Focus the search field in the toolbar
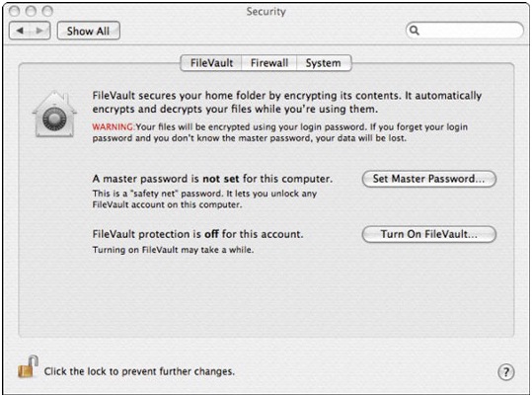Viewport: 532px width, 397px height. point(465,31)
